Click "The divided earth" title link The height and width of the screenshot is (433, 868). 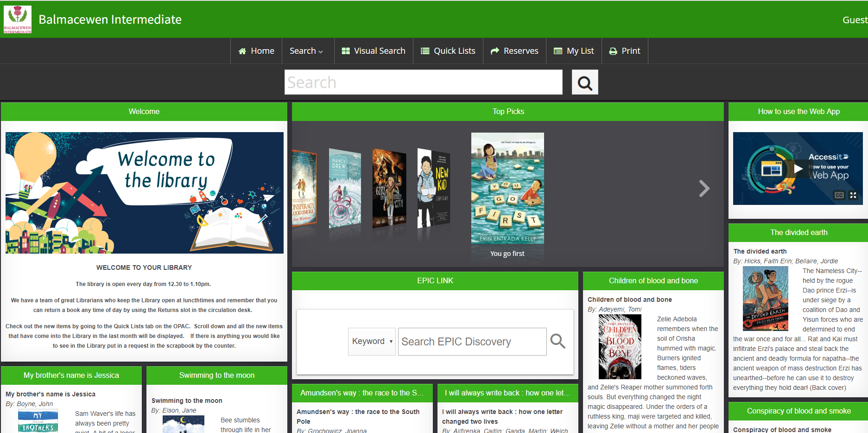point(760,251)
